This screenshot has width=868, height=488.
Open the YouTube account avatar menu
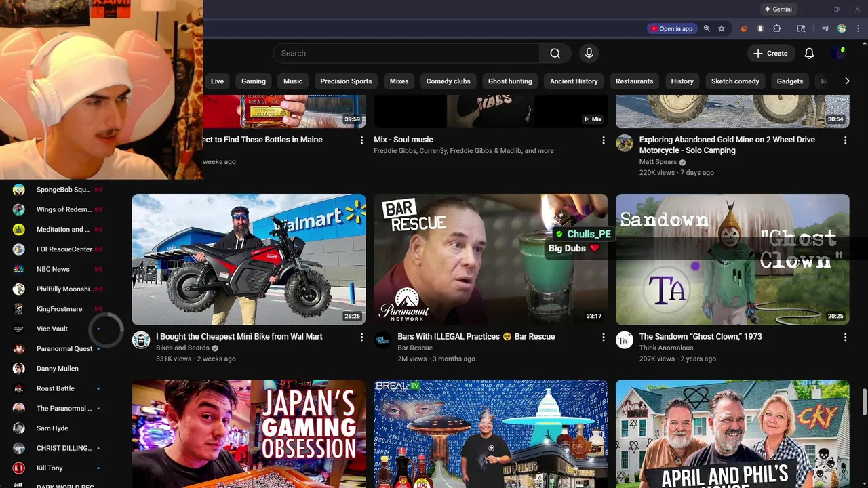tap(838, 54)
